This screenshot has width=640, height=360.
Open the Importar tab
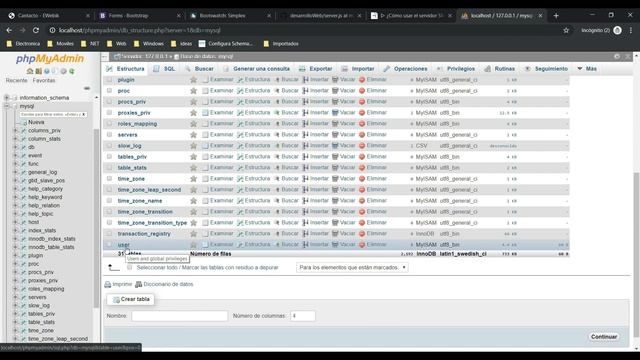click(358, 69)
